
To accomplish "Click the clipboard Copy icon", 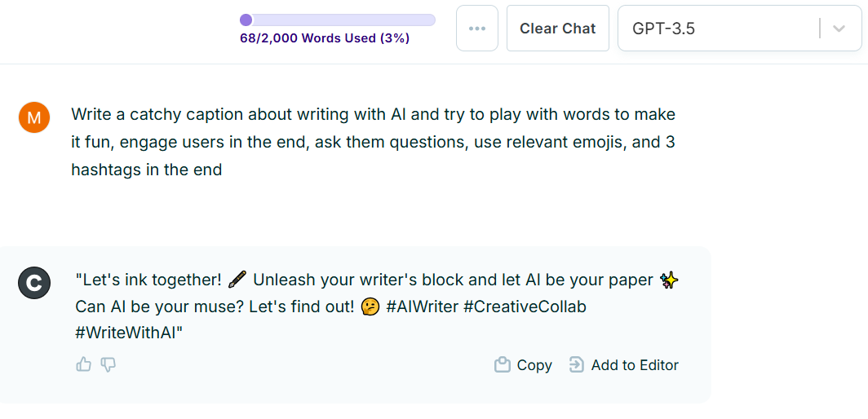I will (x=503, y=365).
